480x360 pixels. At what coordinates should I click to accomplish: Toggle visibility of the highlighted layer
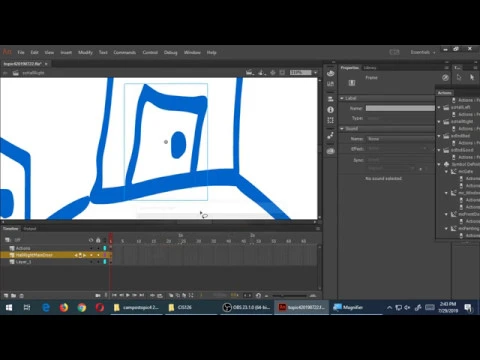click(x=91, y=255)
